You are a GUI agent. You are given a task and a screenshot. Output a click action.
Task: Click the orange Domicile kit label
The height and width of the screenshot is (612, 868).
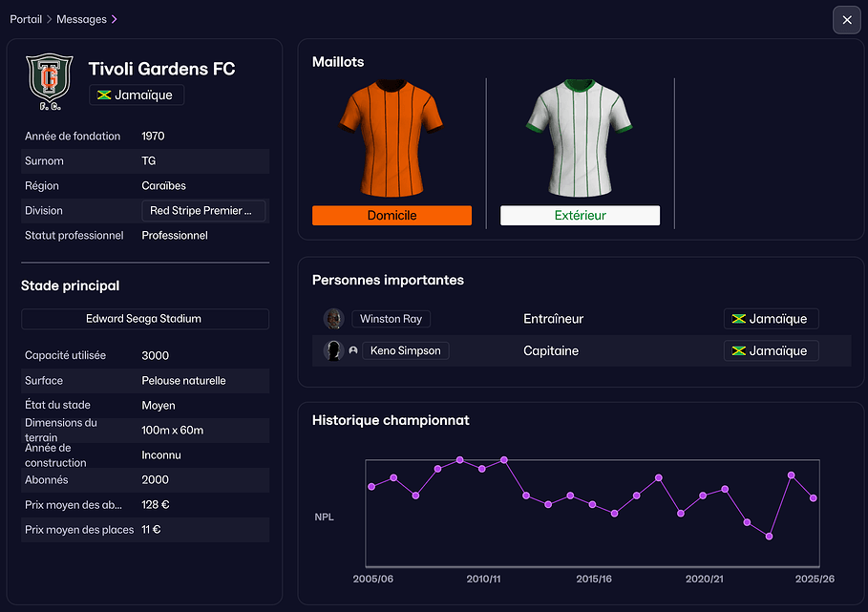point(392,216)
